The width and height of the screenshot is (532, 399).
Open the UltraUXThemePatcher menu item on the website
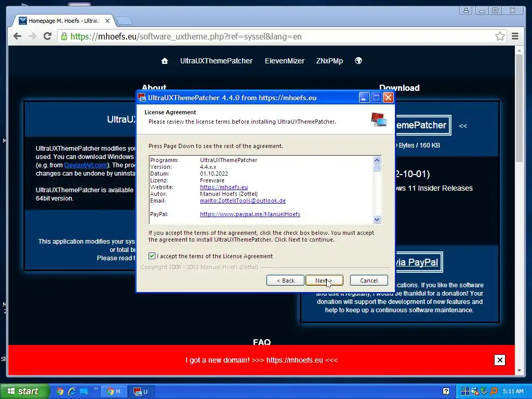point(217,61)
